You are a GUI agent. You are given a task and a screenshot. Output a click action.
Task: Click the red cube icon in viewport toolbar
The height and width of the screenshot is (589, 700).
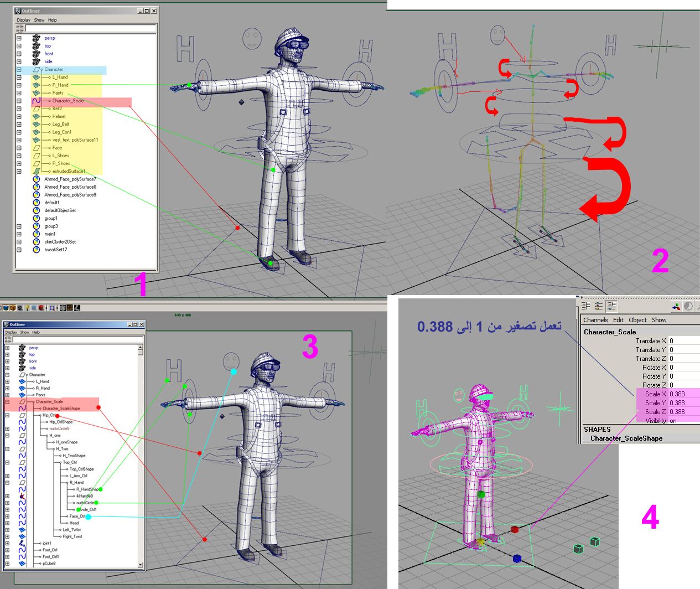(41, 308)
